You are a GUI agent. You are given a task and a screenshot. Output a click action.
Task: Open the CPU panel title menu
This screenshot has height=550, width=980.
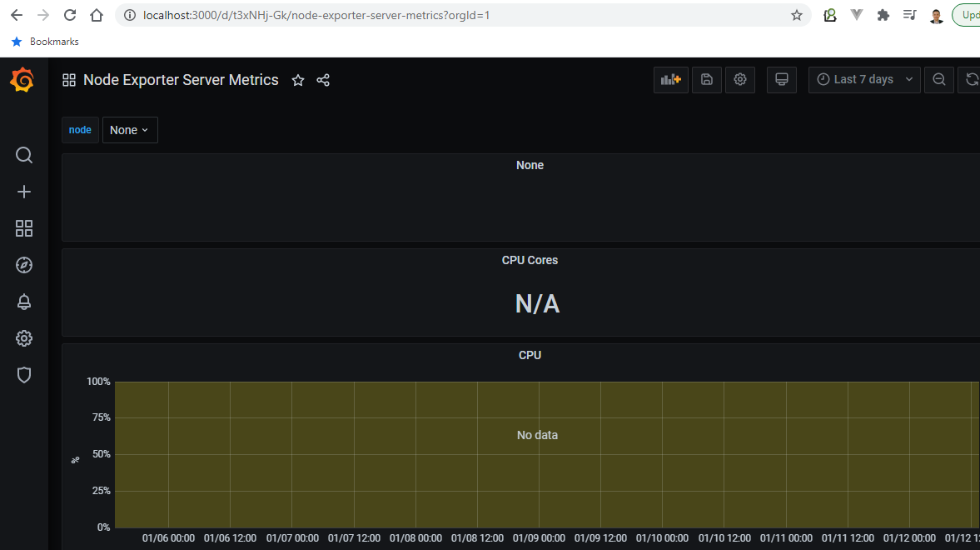pos(530,355)
